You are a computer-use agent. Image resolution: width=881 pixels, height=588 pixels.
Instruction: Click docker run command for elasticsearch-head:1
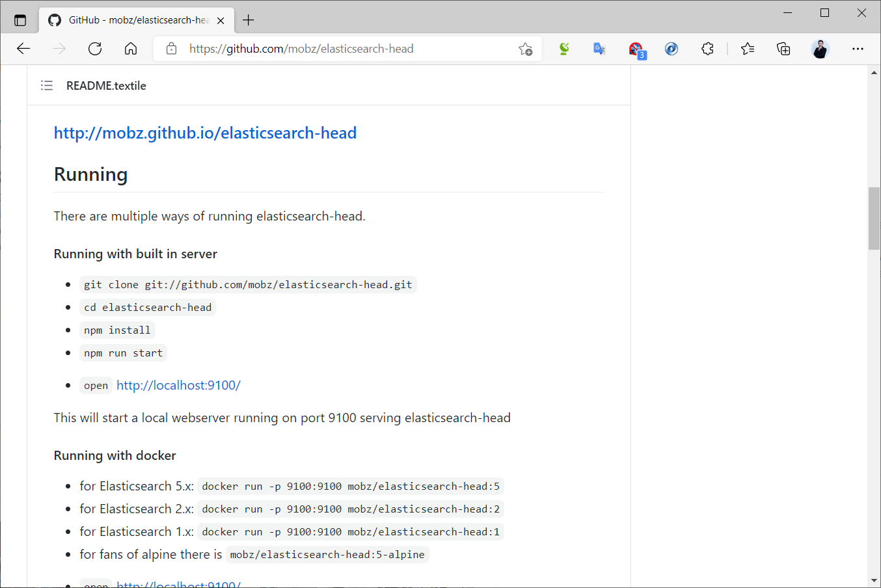(x=351, y=532)
